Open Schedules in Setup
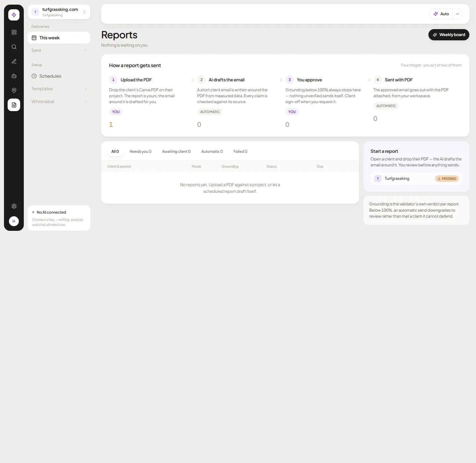Viewport: 476px width, 463px height. coord(59,76)
